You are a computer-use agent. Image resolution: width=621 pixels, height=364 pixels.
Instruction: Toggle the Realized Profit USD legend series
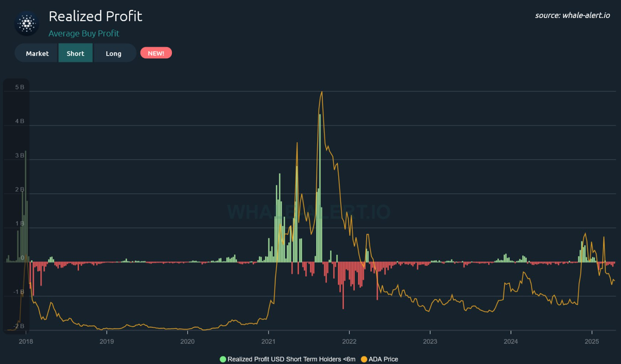click(x=288, y=359)
